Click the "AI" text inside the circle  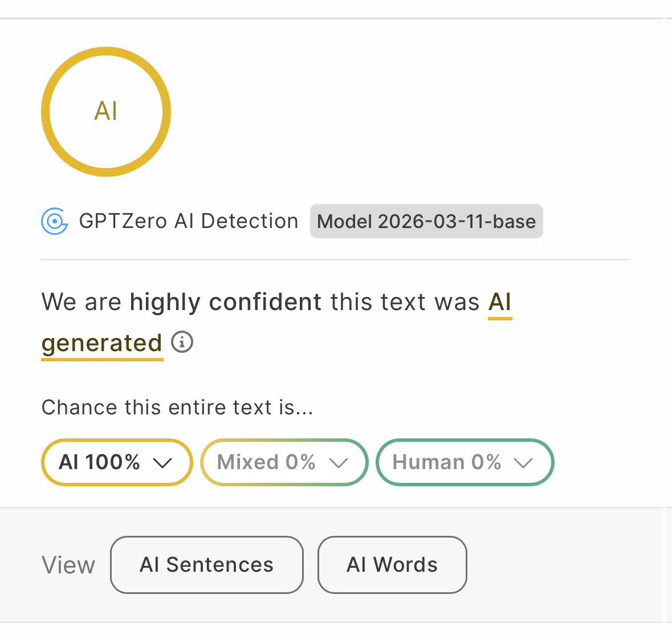[x=106, y=111]
